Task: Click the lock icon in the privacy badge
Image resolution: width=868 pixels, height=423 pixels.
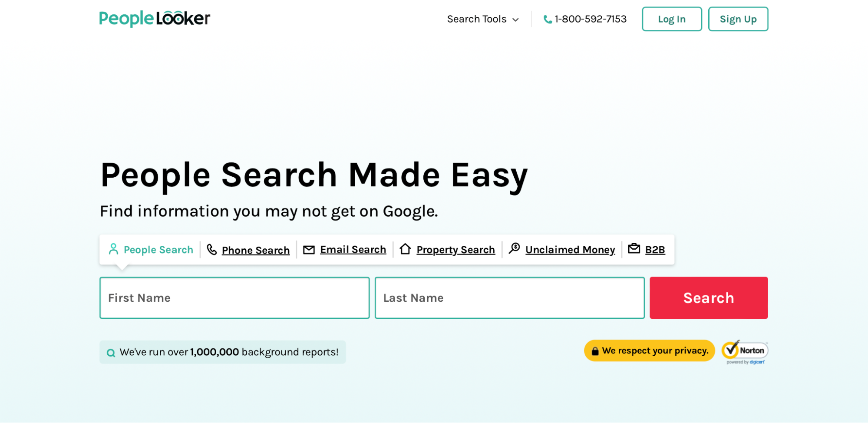Action: click(x=595, y=351)
